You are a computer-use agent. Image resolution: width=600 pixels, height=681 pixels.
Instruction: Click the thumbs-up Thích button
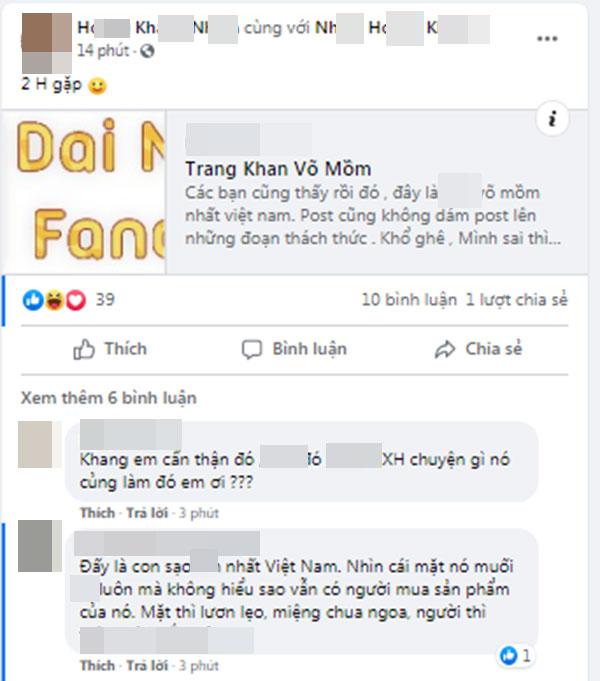110,349
